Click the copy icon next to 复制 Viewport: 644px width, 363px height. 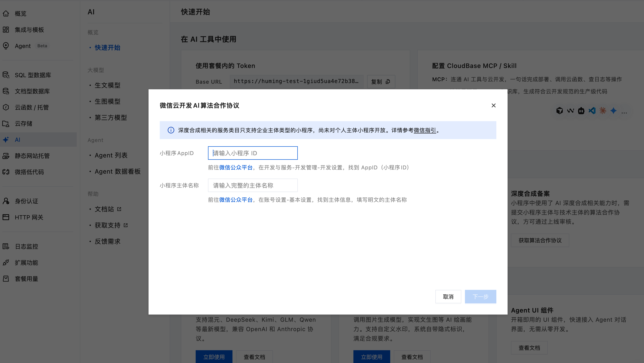coord(388,82)
